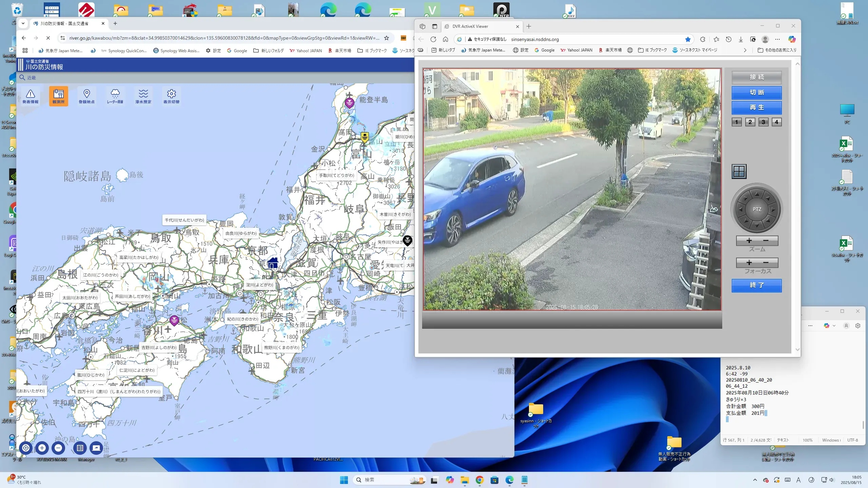Select camera channel 3

pyautogui.click(x=763, y=122)
